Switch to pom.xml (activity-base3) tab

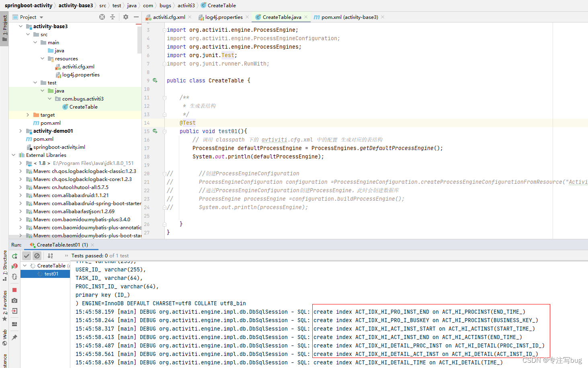tap(350, 17)
